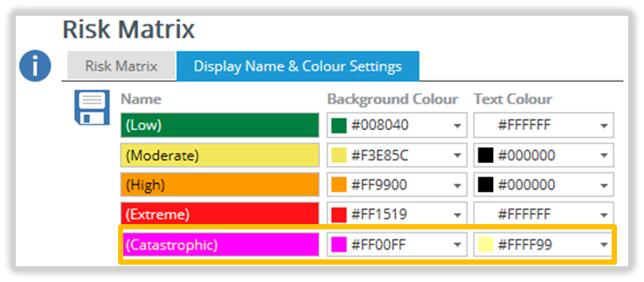Open text colour dropdown arrow in Moderate row

[603, 156]
